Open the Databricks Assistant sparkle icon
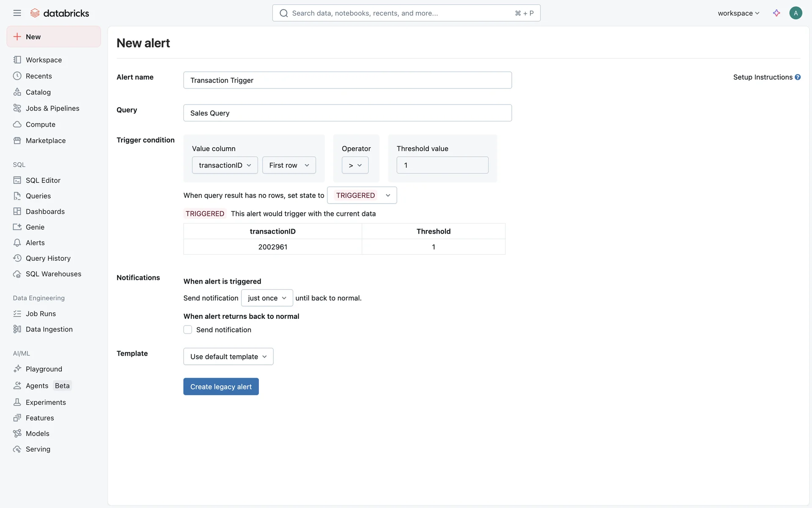The width and height of the screenshot is (812, 508). pos(776,13)
